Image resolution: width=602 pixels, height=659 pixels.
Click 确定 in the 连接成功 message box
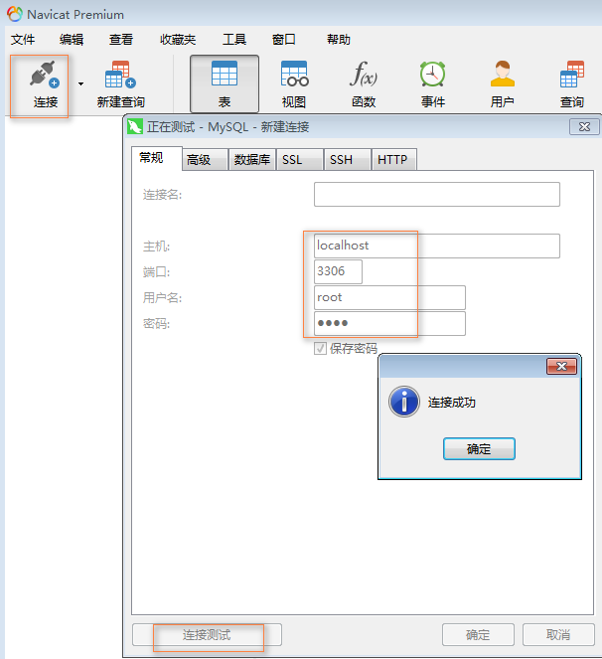point(479,449)
